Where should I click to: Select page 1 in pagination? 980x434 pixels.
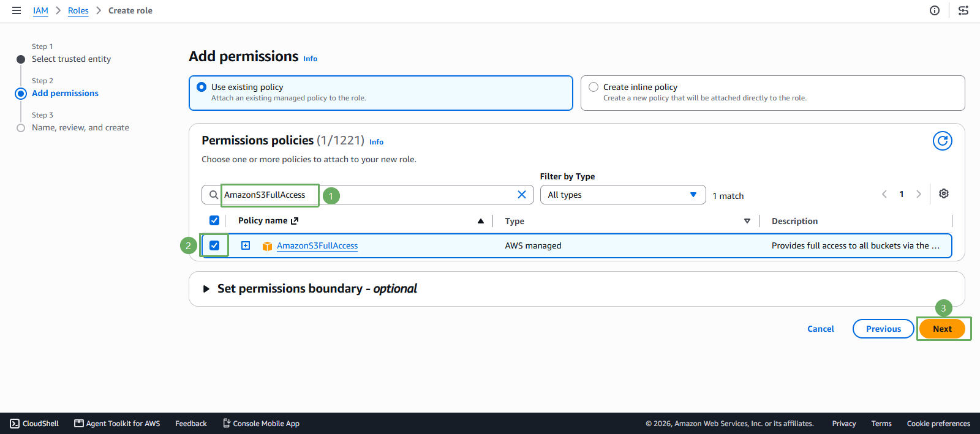pyautogui.click(x=902, y=194)
